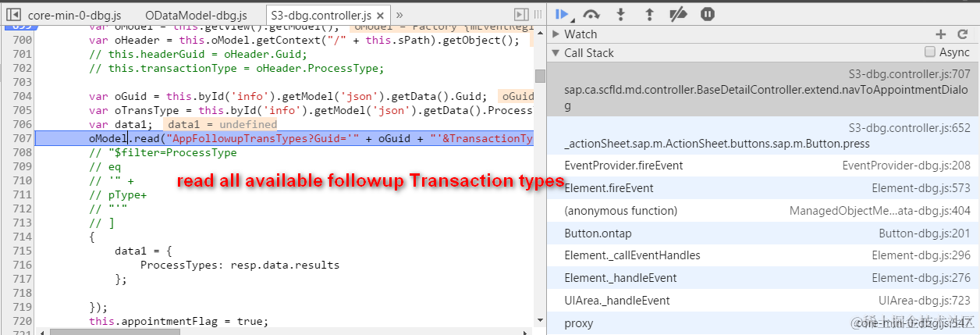Click 'data1 = undefined' inline value
The image size is (980, 335).
[222, 124]
